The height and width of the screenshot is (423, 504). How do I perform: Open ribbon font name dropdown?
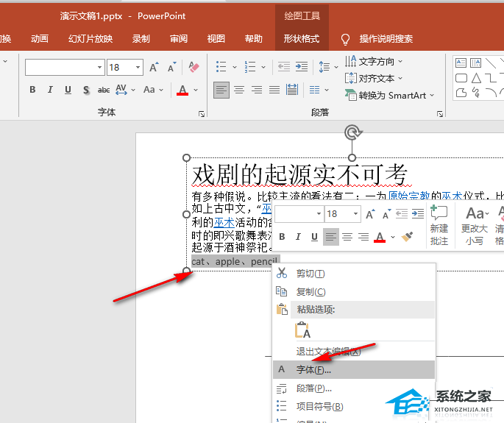[99, 67]
